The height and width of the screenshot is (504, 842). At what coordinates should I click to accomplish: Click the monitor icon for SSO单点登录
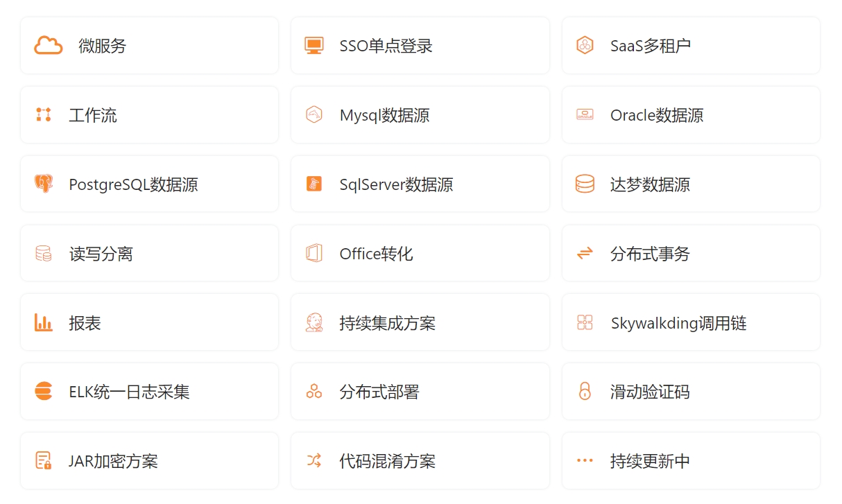click(314, 46)
